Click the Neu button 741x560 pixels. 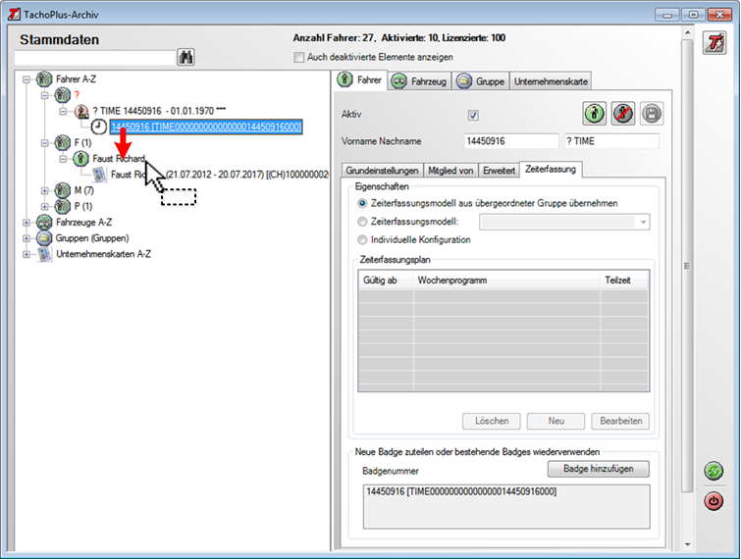click(556, 421)
